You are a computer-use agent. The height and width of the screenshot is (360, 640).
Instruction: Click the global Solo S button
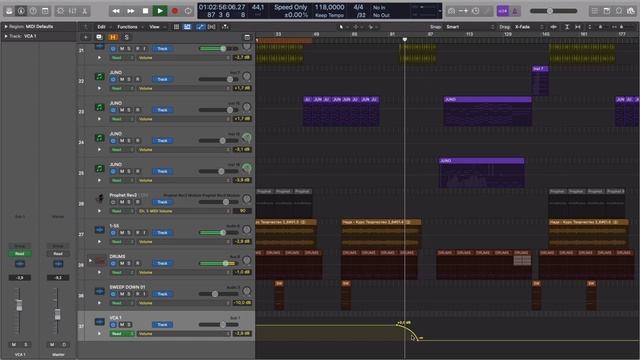tap(127, 37)
